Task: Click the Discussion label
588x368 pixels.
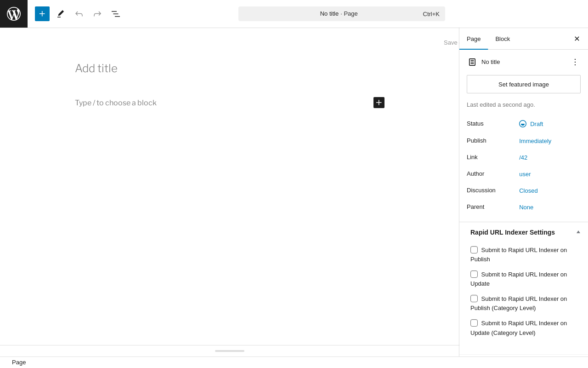Action: (x=481, y=190)
